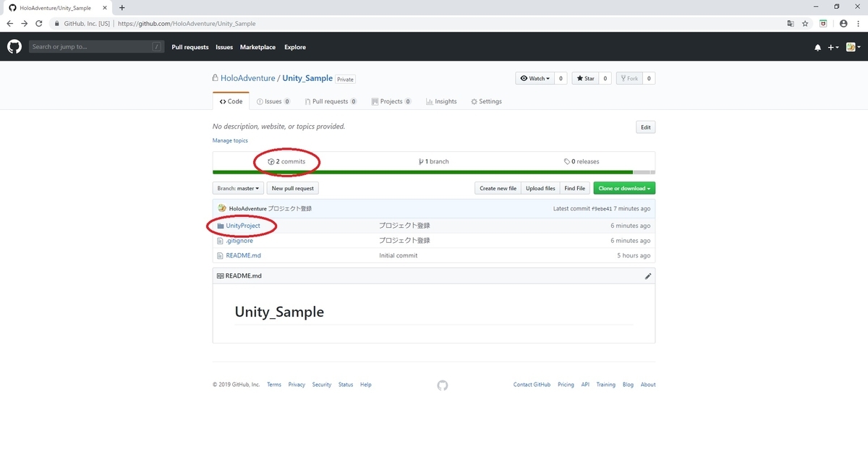Image resolution: width=868 pixels, height=470 pixels.
Task: Click the browser forward arrow
Action: coord(25,23)
